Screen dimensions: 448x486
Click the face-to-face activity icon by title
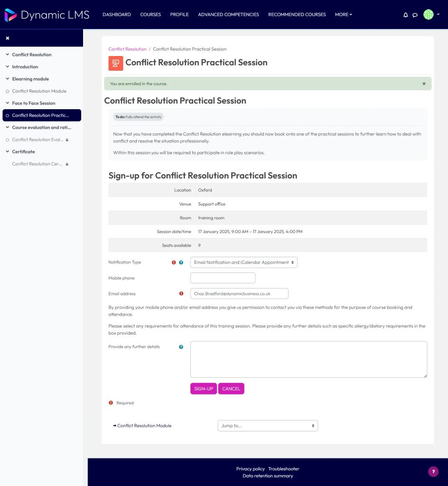coord(116,63)
